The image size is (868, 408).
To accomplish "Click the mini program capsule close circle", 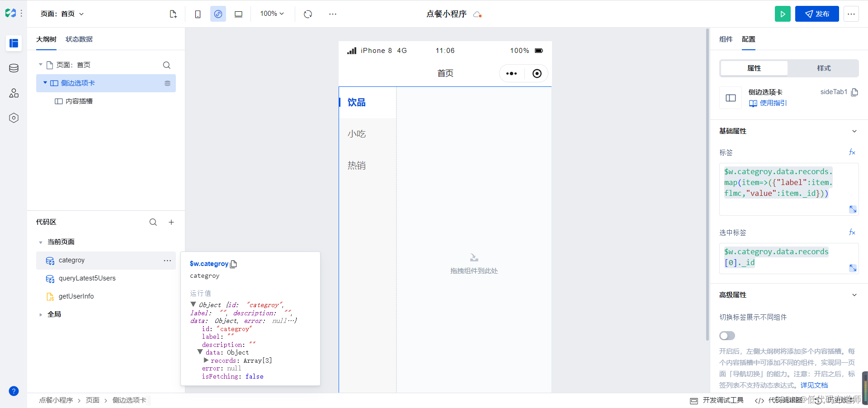I will pyautogui.click(x=537, y=73).
